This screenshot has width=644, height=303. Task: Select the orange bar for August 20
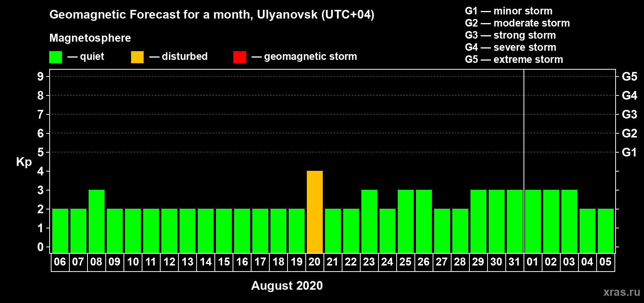pos(315,212)
